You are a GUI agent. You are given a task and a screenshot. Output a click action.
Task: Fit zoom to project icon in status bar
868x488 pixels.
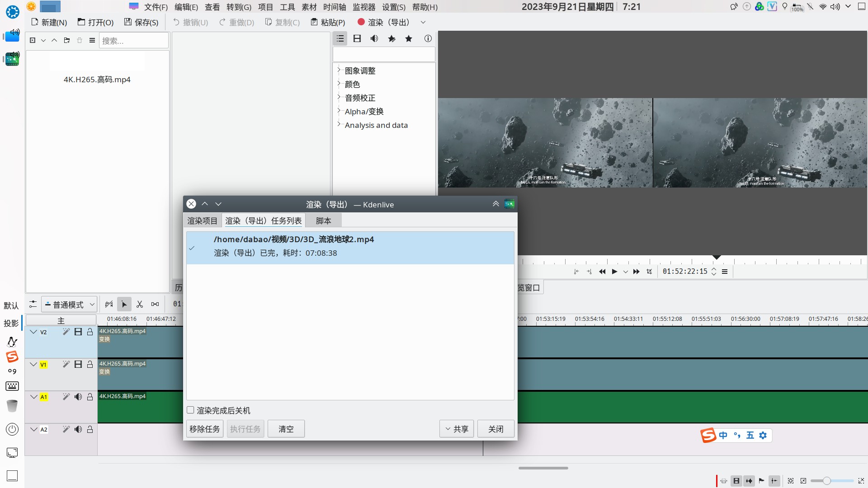[x=791, y=481]
